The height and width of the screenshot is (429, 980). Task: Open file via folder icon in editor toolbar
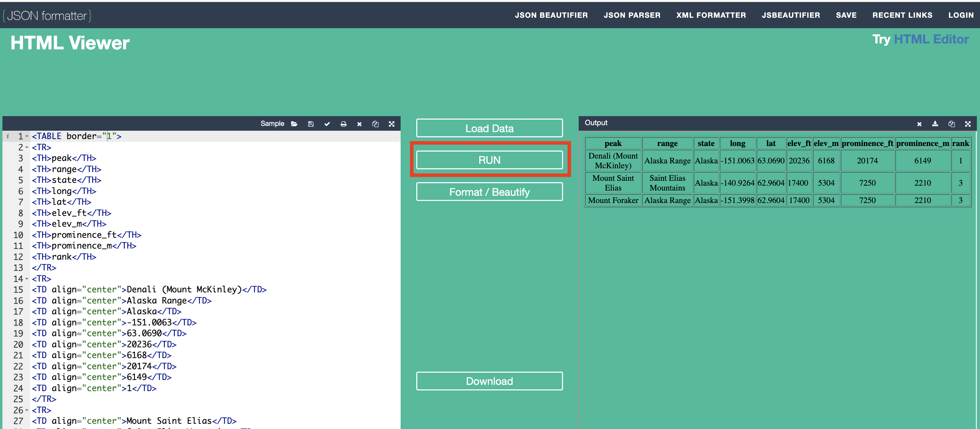294,124
